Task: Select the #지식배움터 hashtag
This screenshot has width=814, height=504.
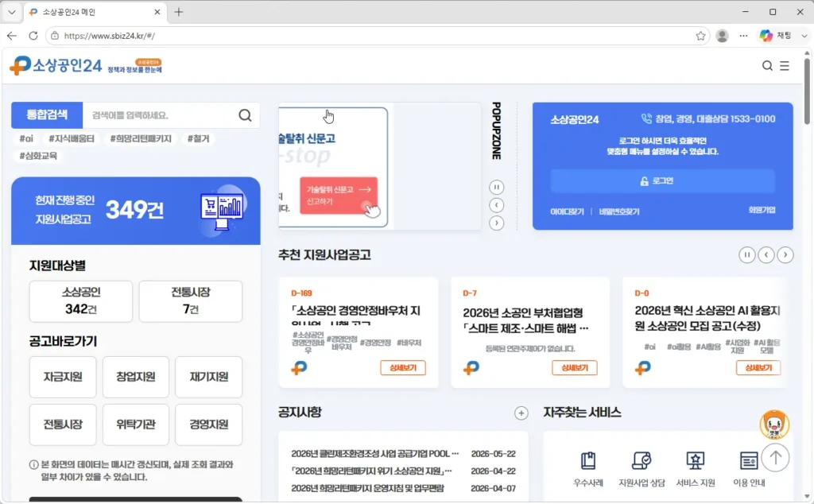Action: [71, 138]
